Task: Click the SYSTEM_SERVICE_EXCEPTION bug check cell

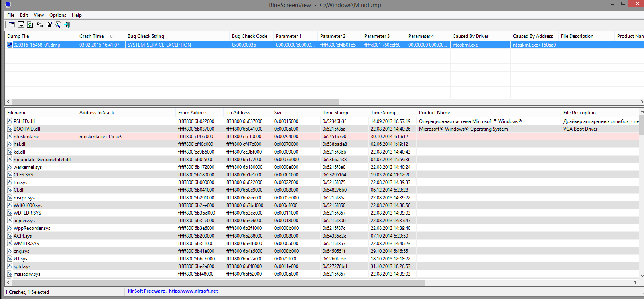Action: coord(177,45)
